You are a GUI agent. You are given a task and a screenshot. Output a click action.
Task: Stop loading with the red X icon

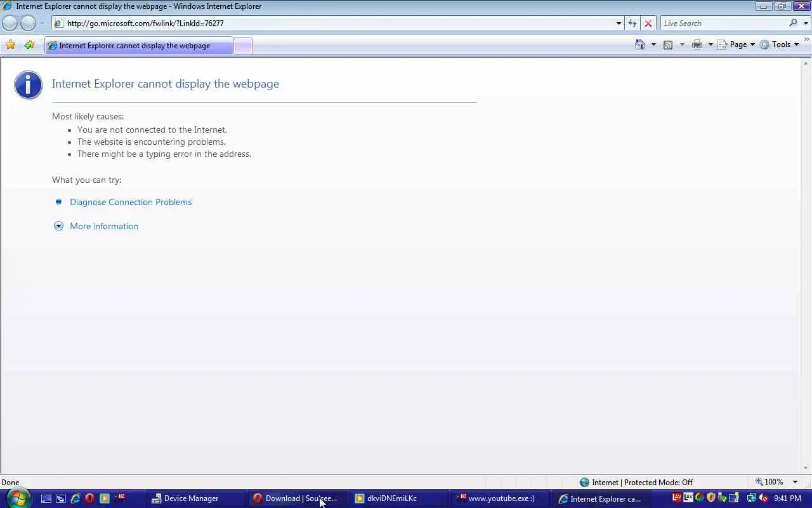[x=648, y=23]
